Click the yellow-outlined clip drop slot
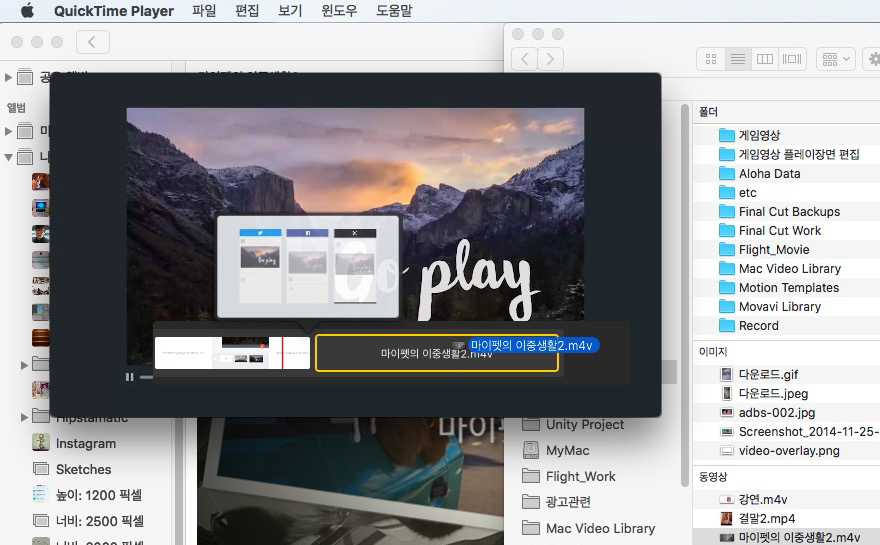The width and height of the screenshot is (880, 545). click(437, 353)
